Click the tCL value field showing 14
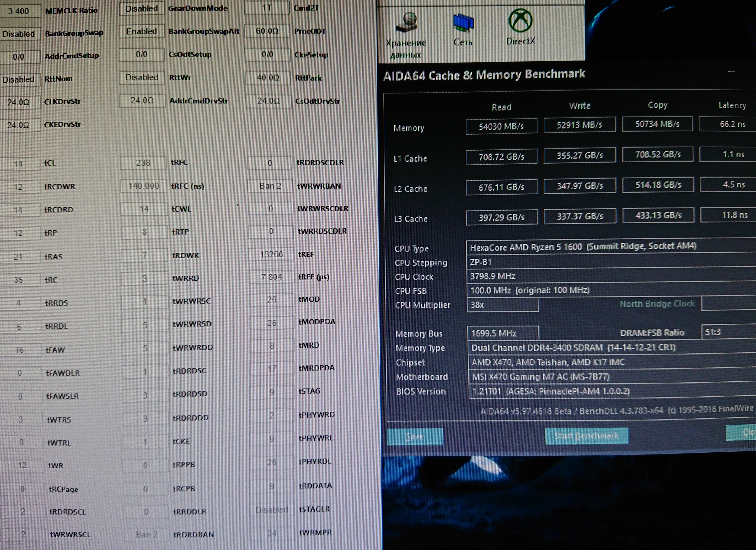Screen dimensions: 756x550 (x=19, y=164)
